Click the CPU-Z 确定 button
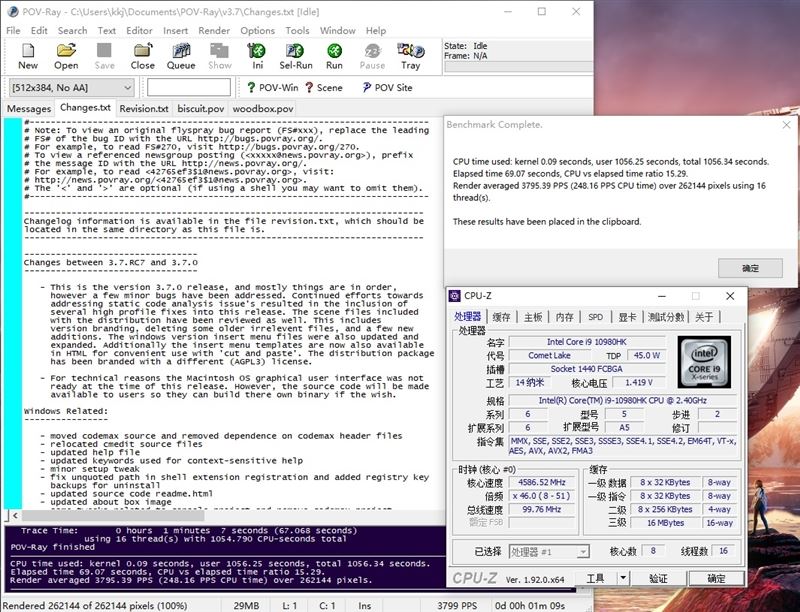The width and height of the screenshot is (800, 612). 716,578
